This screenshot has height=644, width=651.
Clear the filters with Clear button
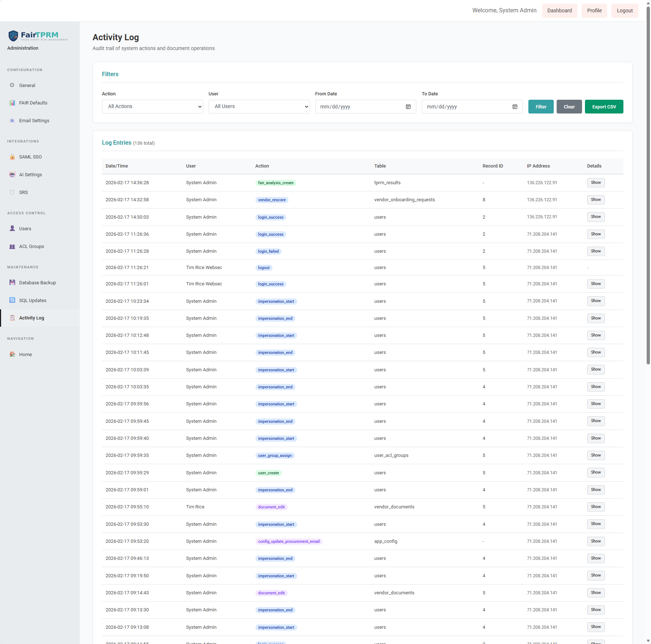tap(569, 107)
